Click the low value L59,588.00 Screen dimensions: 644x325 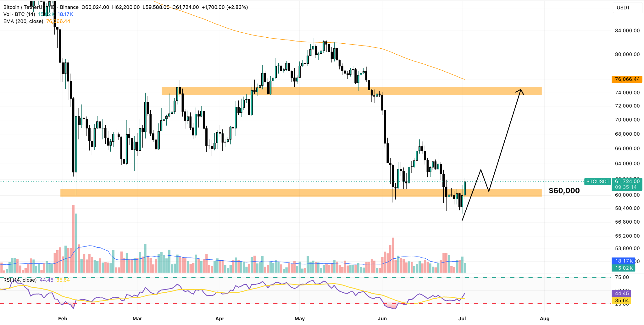click(156, 7)
